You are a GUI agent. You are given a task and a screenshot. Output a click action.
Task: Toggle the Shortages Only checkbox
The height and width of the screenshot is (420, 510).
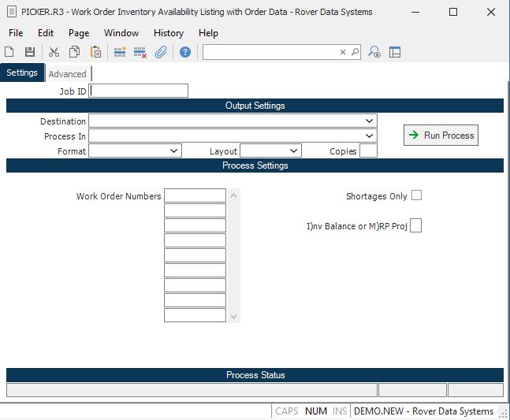click(x=416, y=195)
